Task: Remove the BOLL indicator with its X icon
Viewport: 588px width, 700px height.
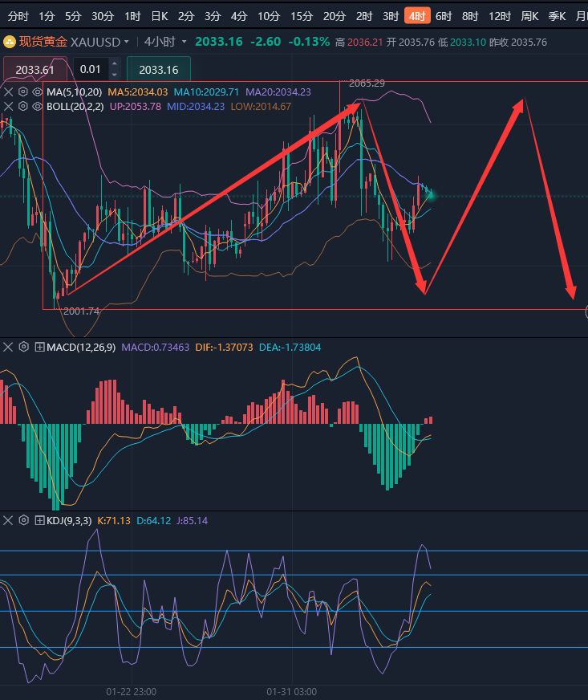Action: tap(9, 106)
